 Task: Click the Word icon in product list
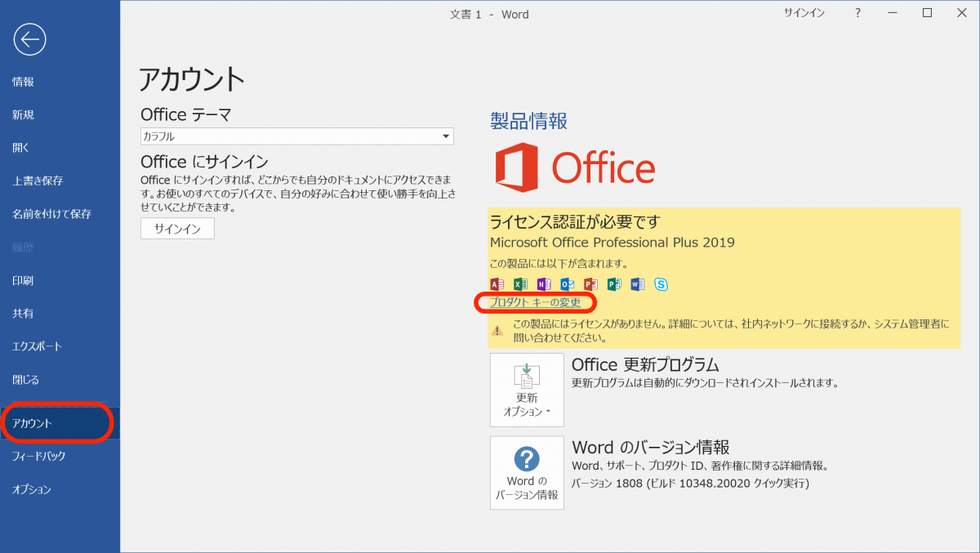pos(638,284)
